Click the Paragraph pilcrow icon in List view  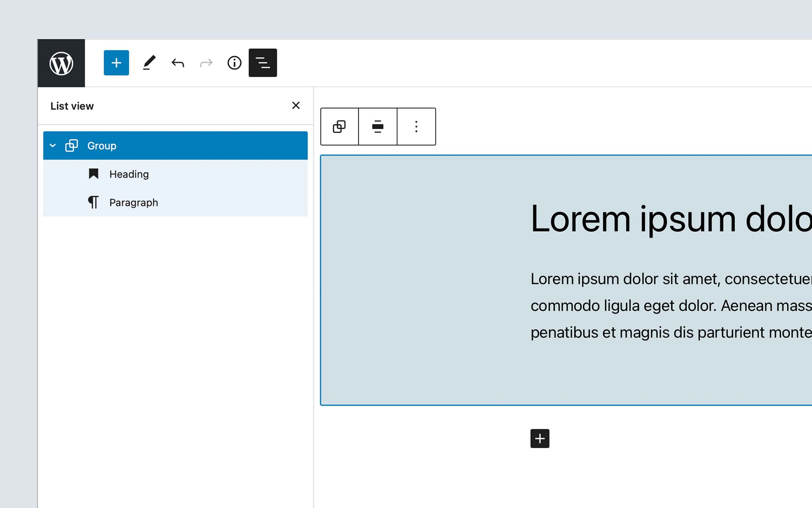pos(93,202)
